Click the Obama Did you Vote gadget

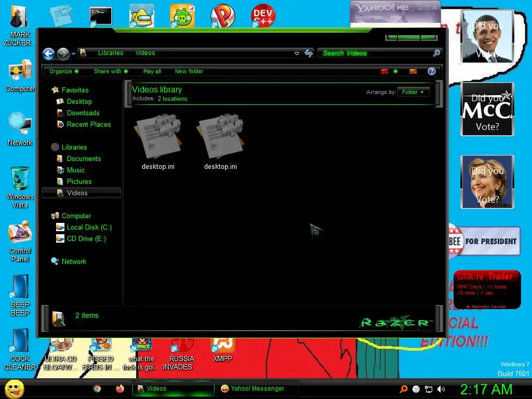(x=487, y=36)
